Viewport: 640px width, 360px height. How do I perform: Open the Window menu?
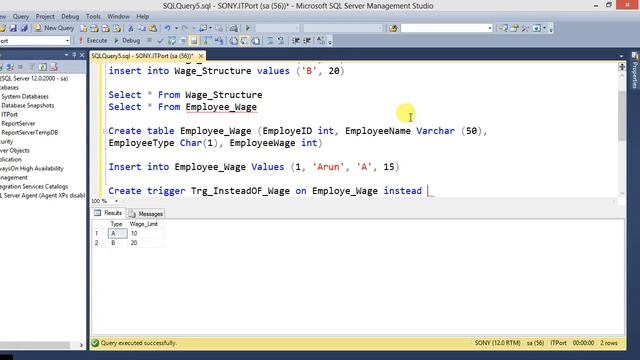pos(118,16)
